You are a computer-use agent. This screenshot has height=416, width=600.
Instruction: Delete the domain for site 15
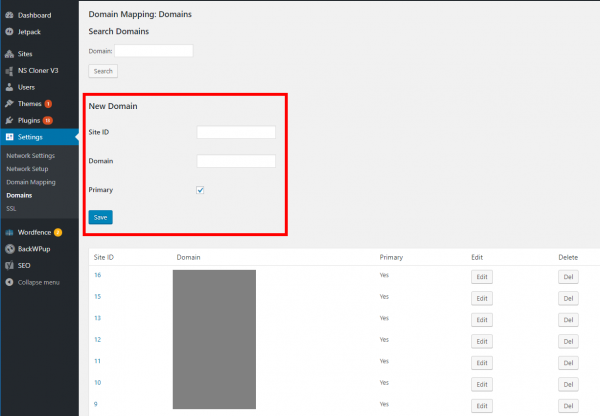(568, 299)
